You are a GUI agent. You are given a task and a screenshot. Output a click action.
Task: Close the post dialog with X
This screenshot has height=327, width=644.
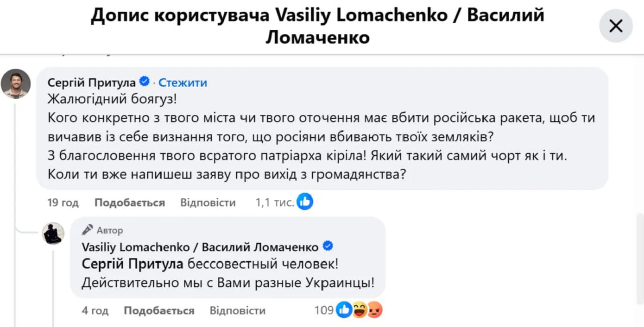pyautogui.click(x=616, y=26)
